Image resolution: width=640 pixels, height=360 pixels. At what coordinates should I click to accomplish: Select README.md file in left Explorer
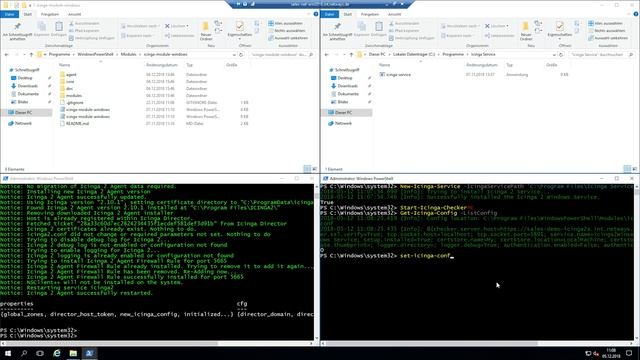77,123
